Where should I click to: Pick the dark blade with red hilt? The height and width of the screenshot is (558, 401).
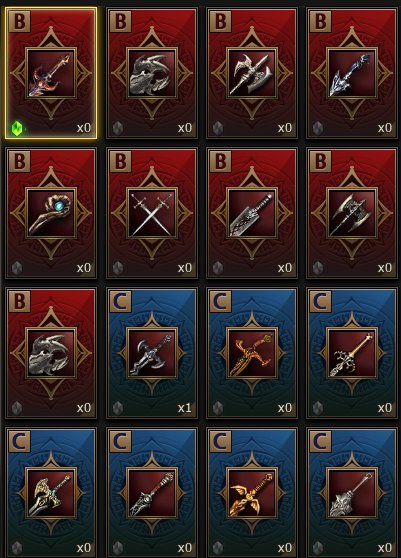click(x=152, y=493)
